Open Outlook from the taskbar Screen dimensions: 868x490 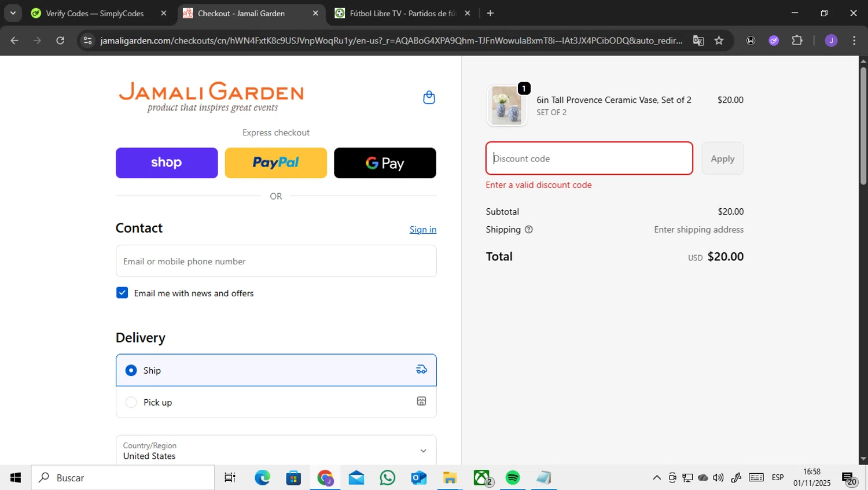coord(419,478)
